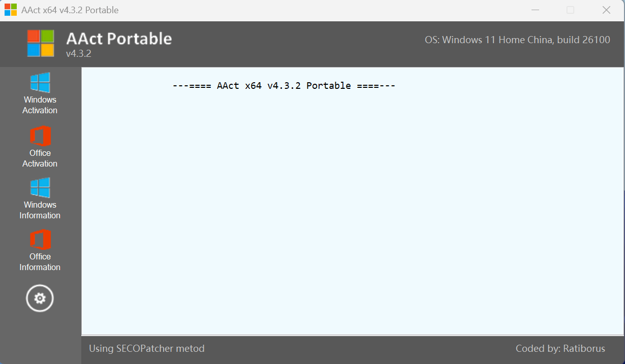
Task: Click the Windows Information logo icon
Action: tap(40, 187)
